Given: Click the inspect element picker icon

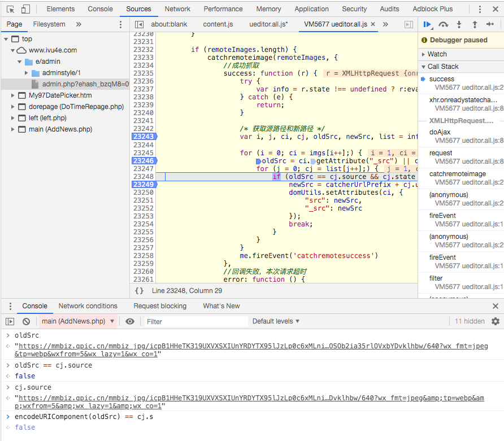Looking at the screenshot, I should point(10,9).
